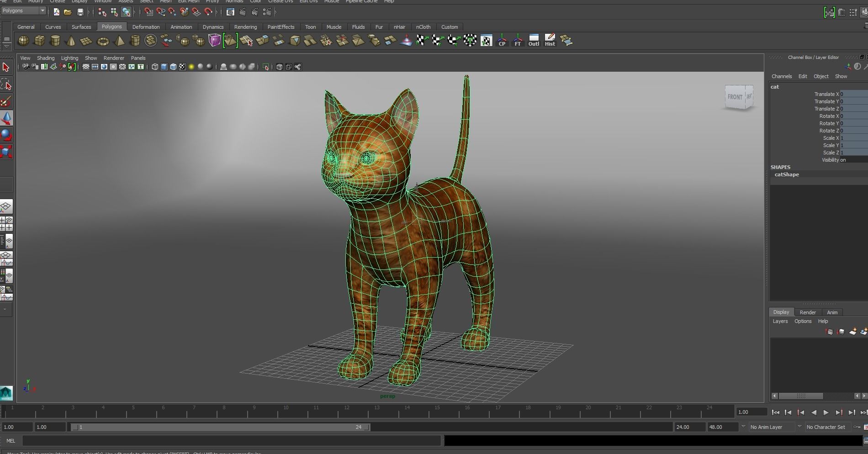Snap to grids magnet icon

point(148,12)
